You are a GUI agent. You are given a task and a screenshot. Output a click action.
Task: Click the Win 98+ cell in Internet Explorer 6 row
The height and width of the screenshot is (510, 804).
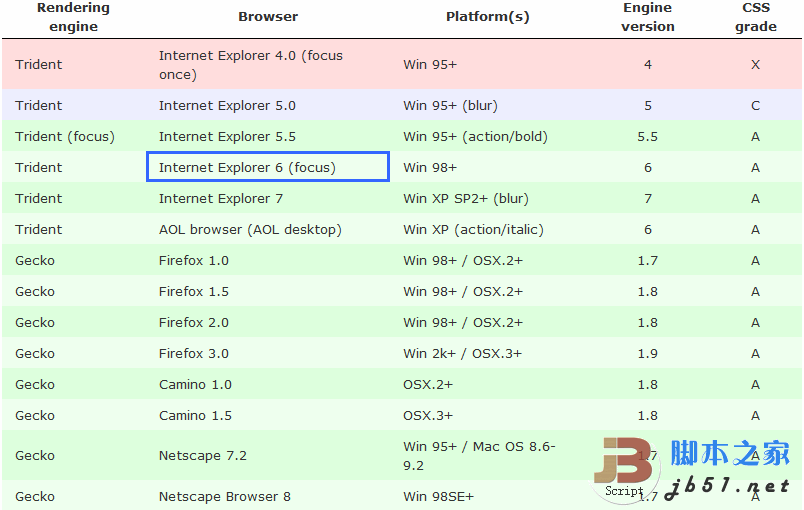[488, 167]
